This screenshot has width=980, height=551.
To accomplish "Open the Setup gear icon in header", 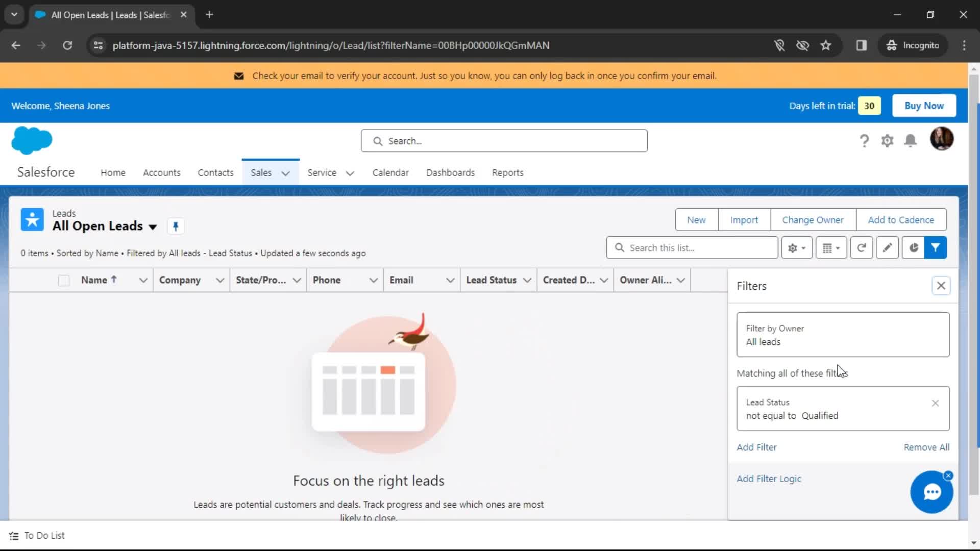I will (x=887, y=140).
